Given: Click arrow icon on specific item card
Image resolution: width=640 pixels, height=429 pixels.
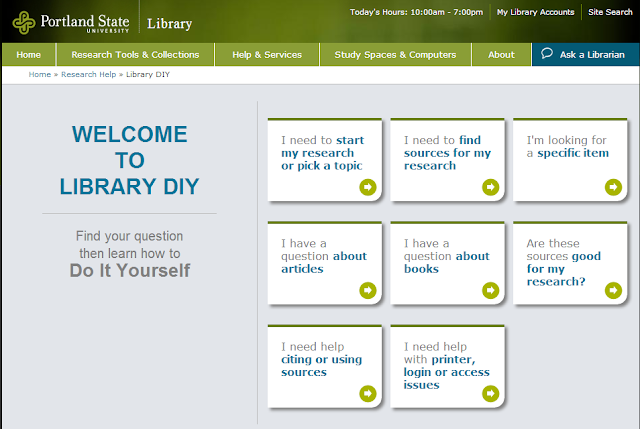Looking at the screenshot, I should [613, 187].
